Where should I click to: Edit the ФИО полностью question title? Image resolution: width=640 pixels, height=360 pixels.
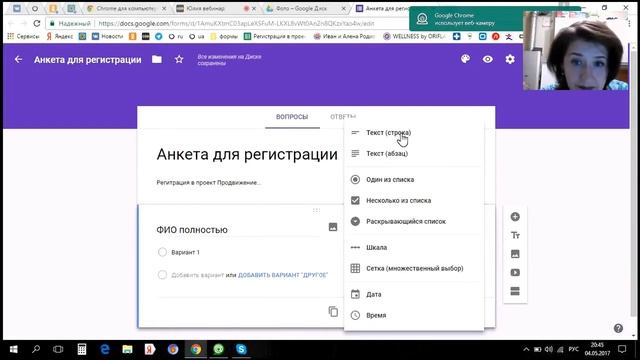(x=238, y=230)
